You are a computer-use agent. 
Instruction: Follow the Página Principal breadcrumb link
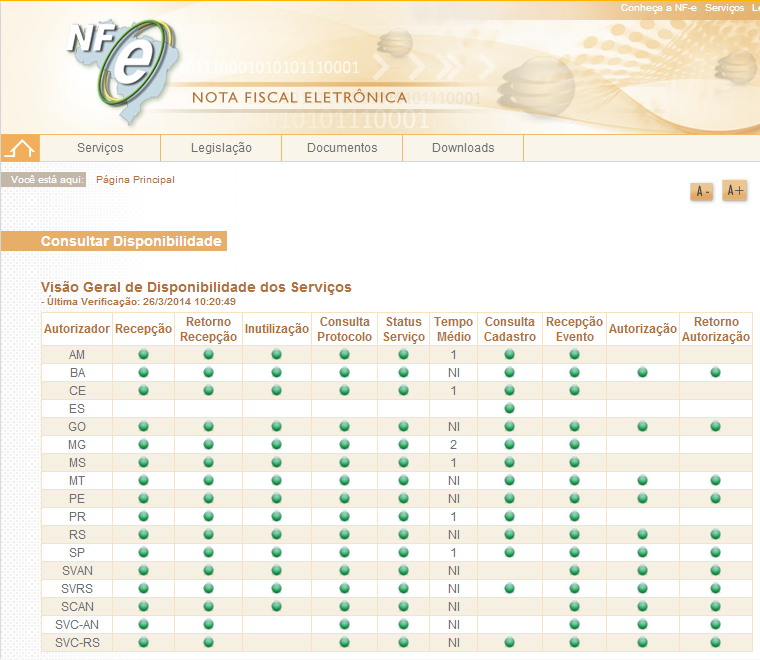point(135,180)
